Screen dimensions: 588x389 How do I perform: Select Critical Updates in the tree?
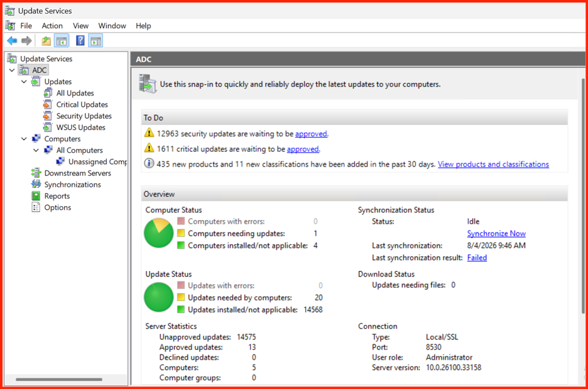pyautogui.click(x=82, y=105)
